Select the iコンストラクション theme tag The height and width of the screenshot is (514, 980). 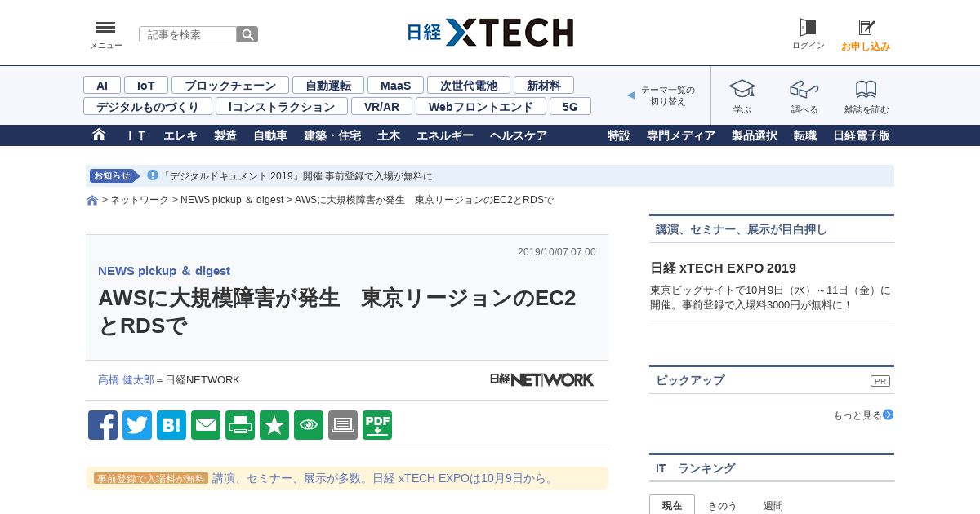click(x=282, y=106)
